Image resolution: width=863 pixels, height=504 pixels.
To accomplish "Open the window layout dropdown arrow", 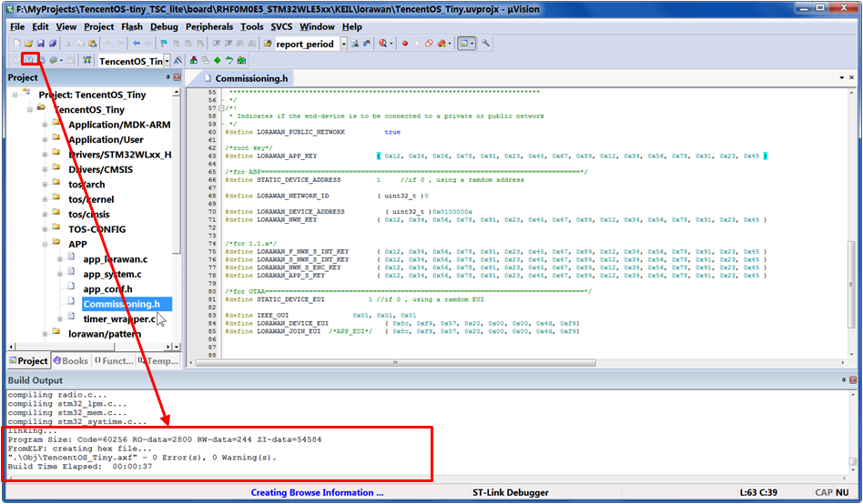I will click(472, 44).
